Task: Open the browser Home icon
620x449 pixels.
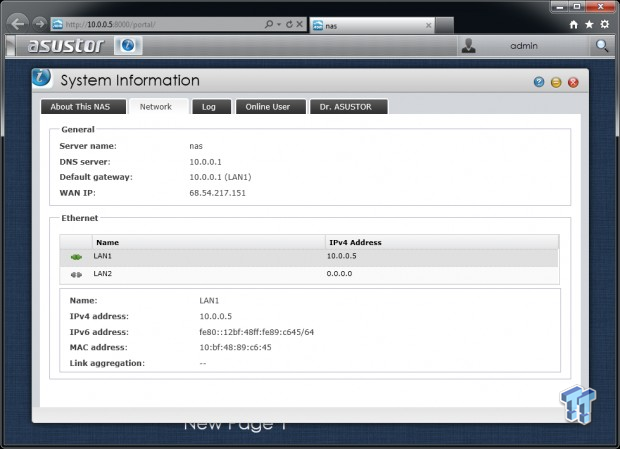Action: (574, 25)
